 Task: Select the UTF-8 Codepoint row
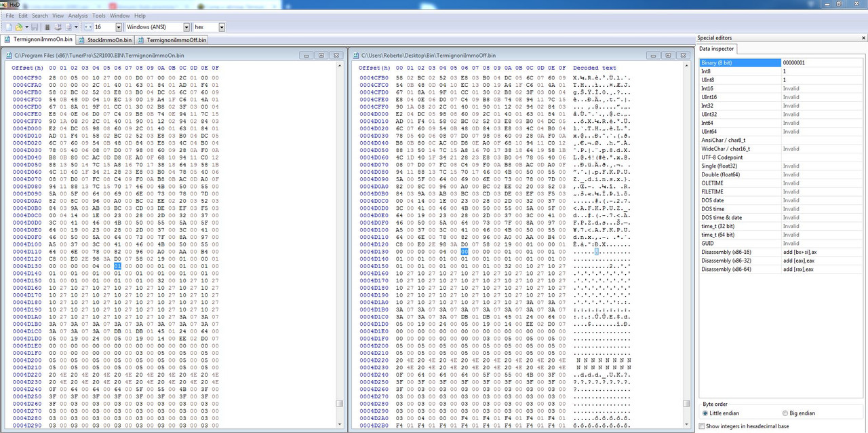(782, 157)
